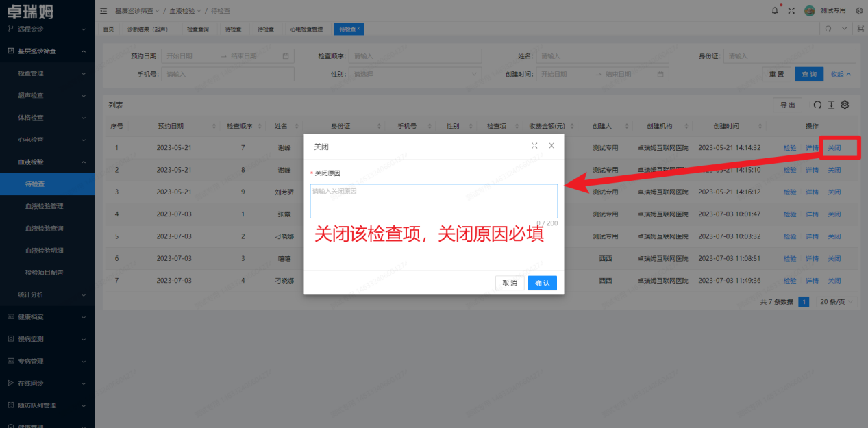
Task: Focus the 关闭原因 text area
Action: pos(434,201)
